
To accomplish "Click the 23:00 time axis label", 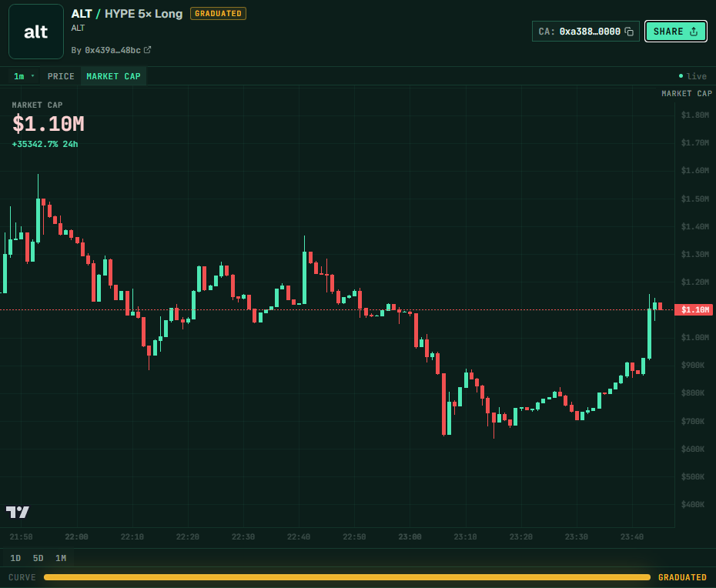I will point(410,537).
